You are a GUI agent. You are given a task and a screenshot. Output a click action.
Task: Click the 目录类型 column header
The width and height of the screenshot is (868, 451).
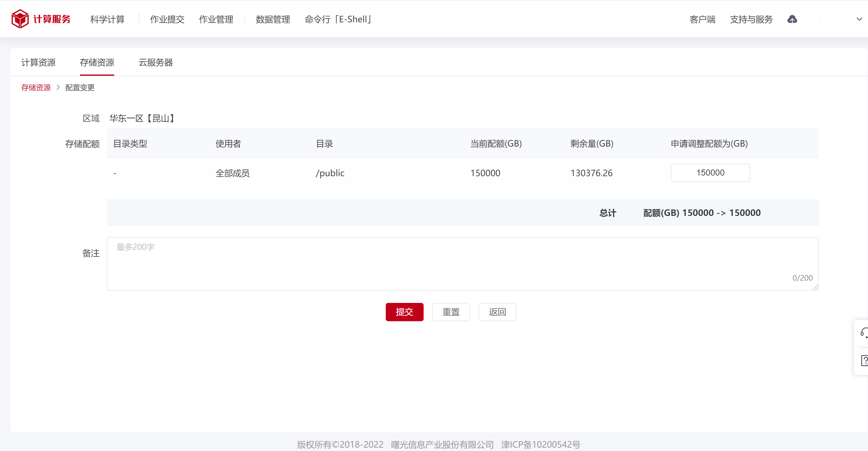coord(130,144)
